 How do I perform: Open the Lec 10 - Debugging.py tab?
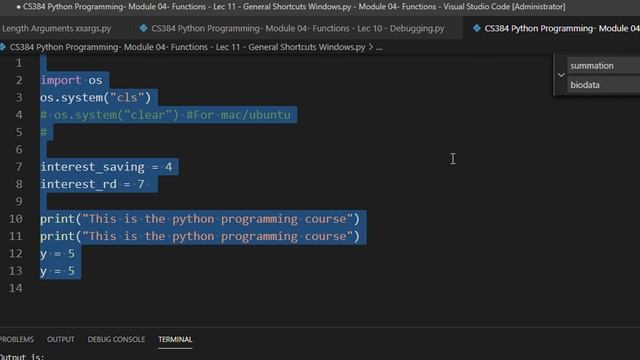(x=297, y=28)
